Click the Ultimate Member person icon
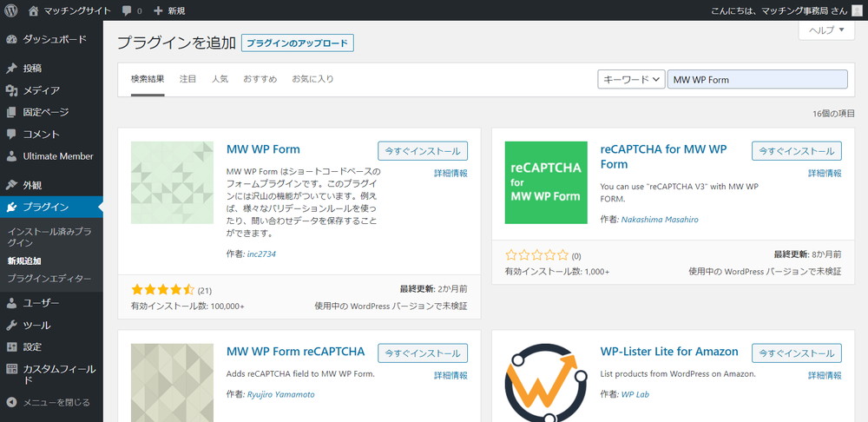 [x=11, y=156]
